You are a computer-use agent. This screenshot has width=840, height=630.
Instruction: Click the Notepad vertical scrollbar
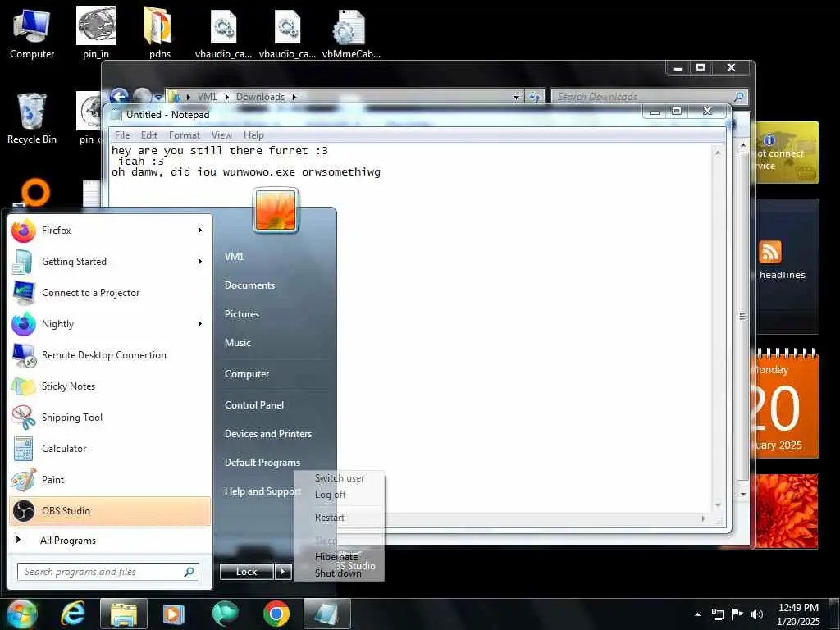[x=718, y=328]
